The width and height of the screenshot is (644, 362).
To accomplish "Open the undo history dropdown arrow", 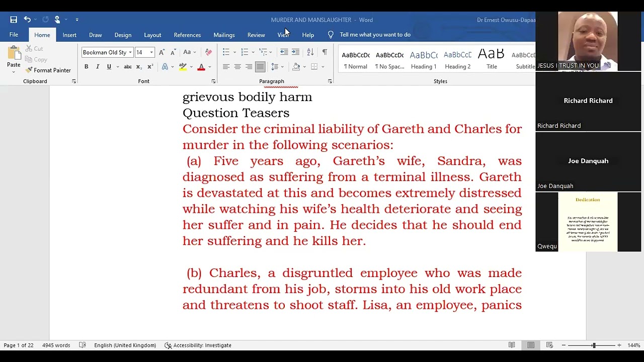I will coord(35,20).
